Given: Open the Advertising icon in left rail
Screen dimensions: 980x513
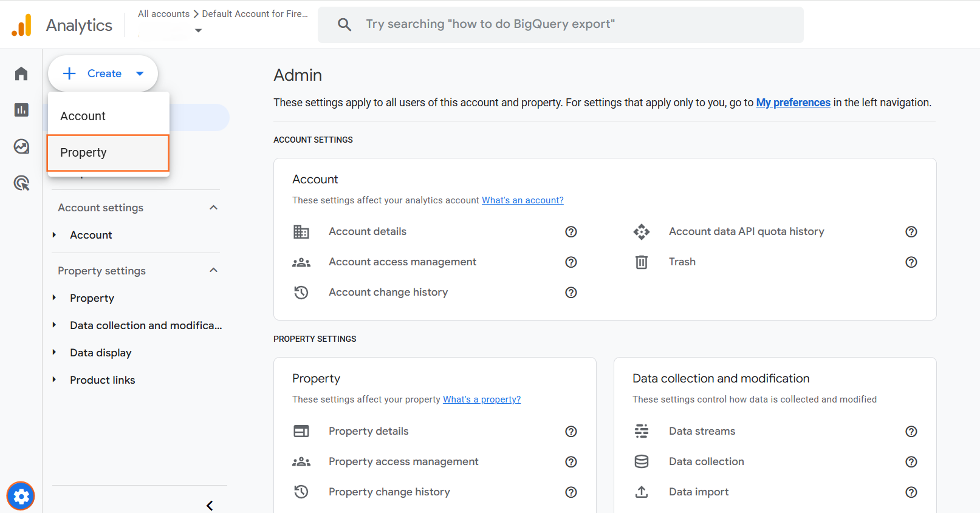Looking at the screenshot, I should 21,183.
